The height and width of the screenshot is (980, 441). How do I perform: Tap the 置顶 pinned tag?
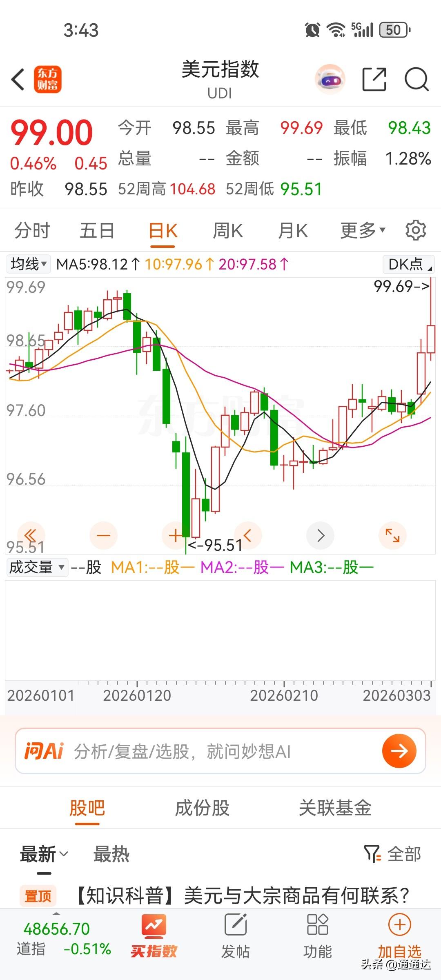pyautogui.click(x=38, y=896)
